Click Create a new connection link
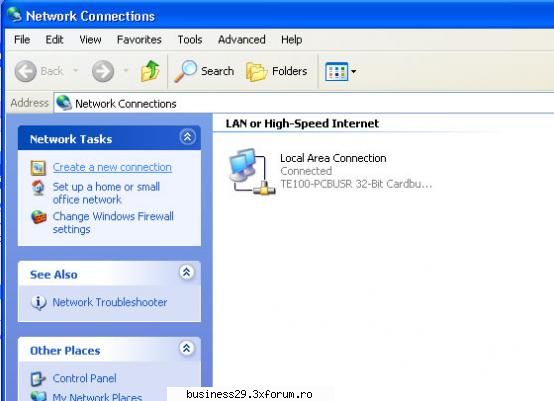Viewport: 554px width, 401px height. 112,167
